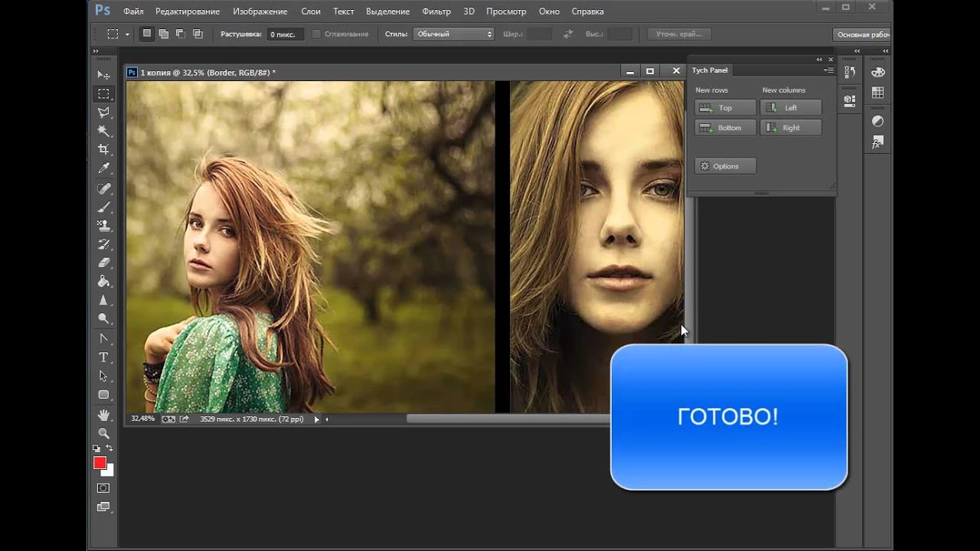This screenshot has width=980, height=551.
Task: Select the Move tool
Action: (103, 75)
